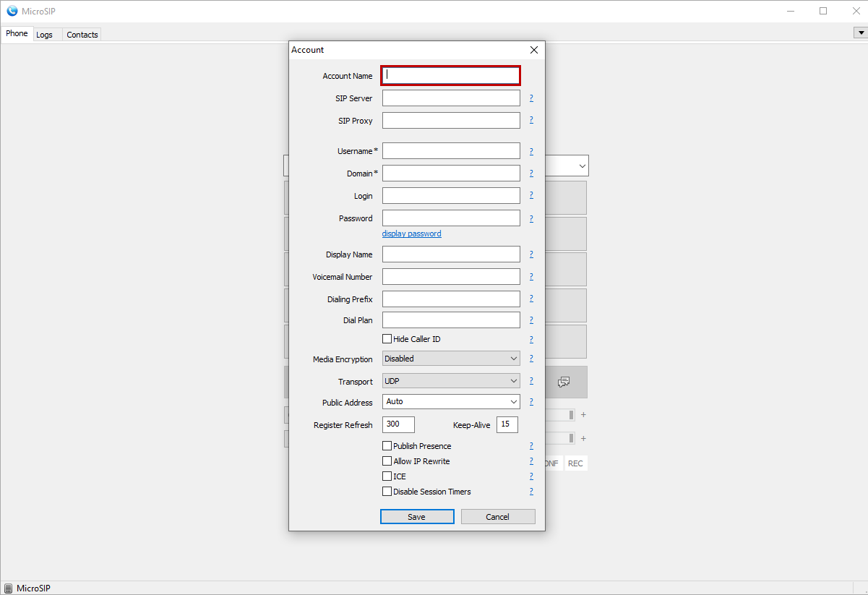The image size is (868, 595).
Task: Enable the Hide Caller ID checkbox
Action: (x=387, y=339)
